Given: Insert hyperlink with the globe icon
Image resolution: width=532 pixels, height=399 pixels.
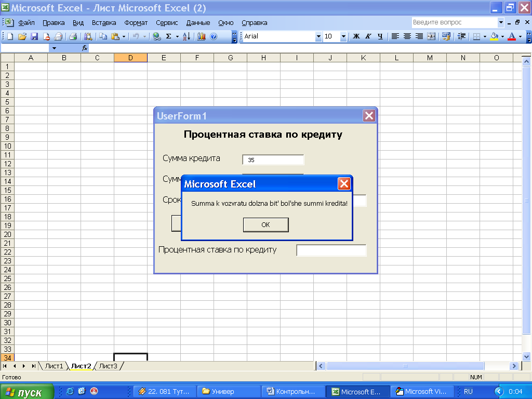Looking at the screenshot, I should click(156, 36).
